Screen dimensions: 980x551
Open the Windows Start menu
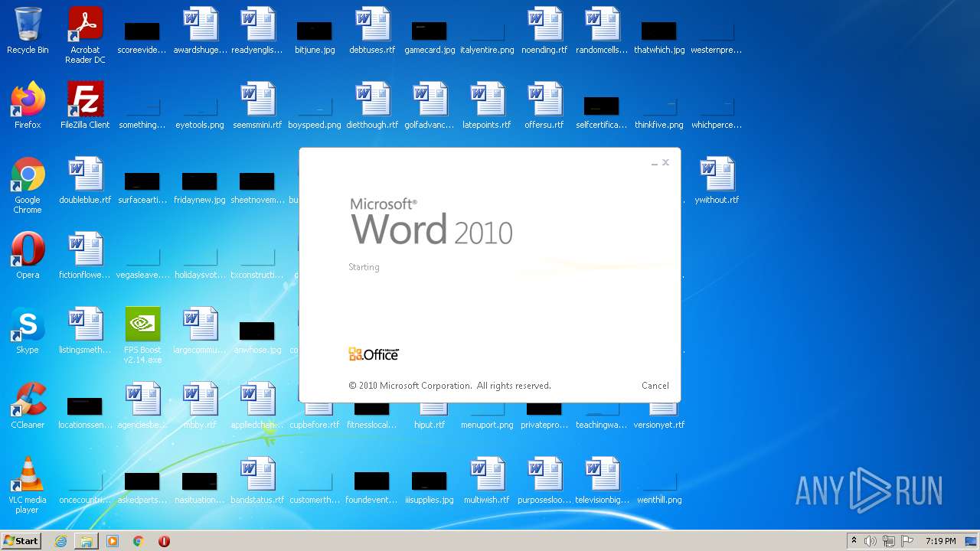coord(21,541)
